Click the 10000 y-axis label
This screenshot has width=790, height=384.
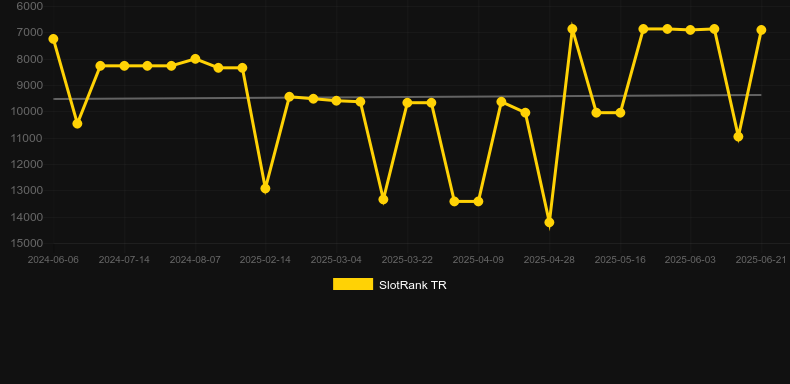coord(27,111)
